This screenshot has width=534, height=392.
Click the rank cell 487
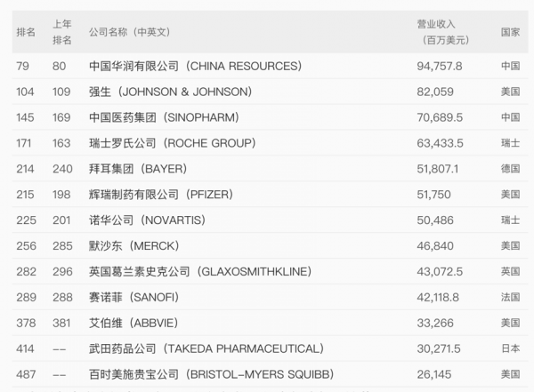point(25,374)
